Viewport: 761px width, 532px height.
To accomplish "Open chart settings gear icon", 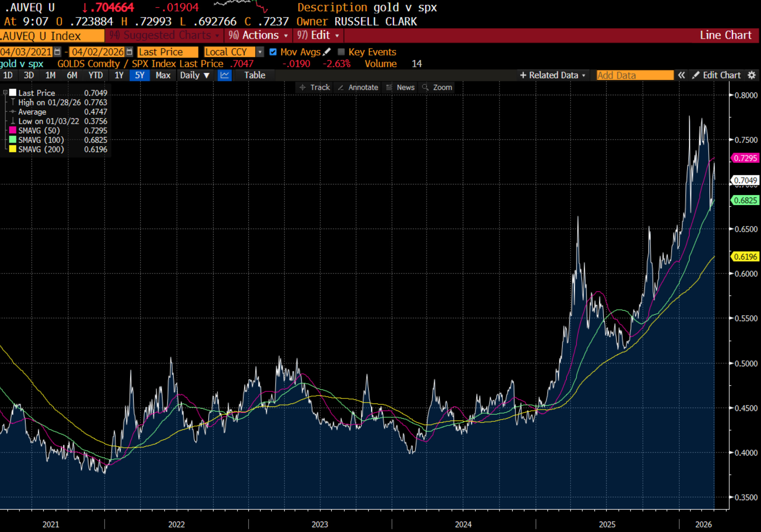I will [752, 75].
